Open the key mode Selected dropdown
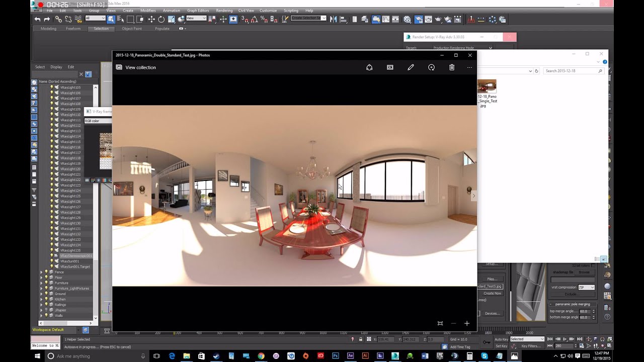Viewport: 644px width, 362px height. click(x=527, y=339)
